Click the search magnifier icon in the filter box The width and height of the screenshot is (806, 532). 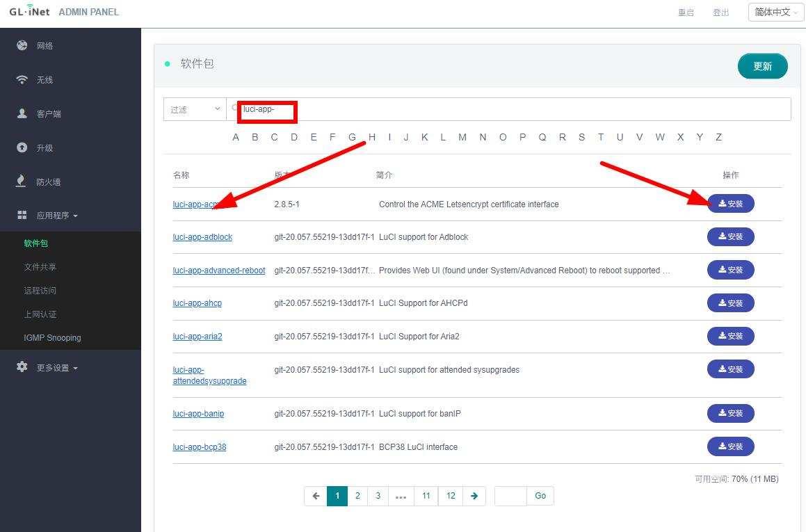pos(234,108)
